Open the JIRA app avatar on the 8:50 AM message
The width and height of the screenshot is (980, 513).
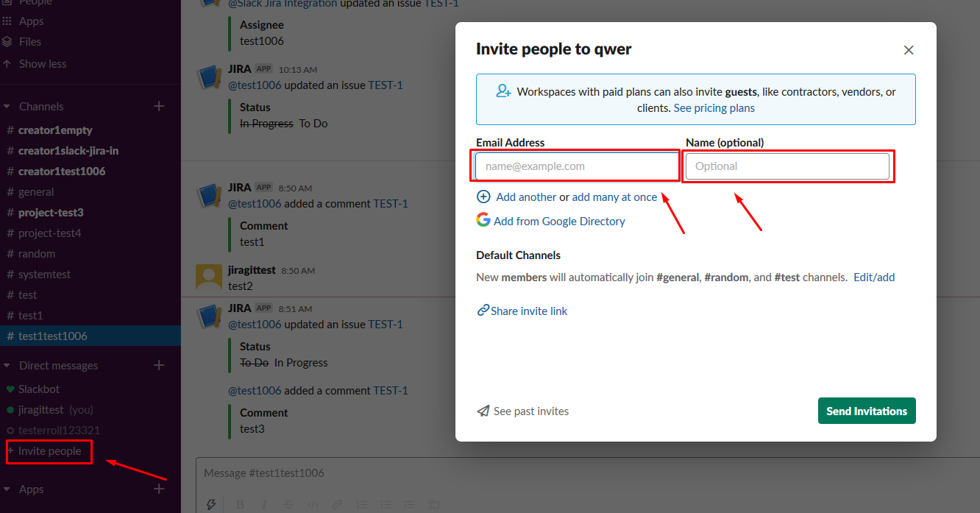coord(209,196)
